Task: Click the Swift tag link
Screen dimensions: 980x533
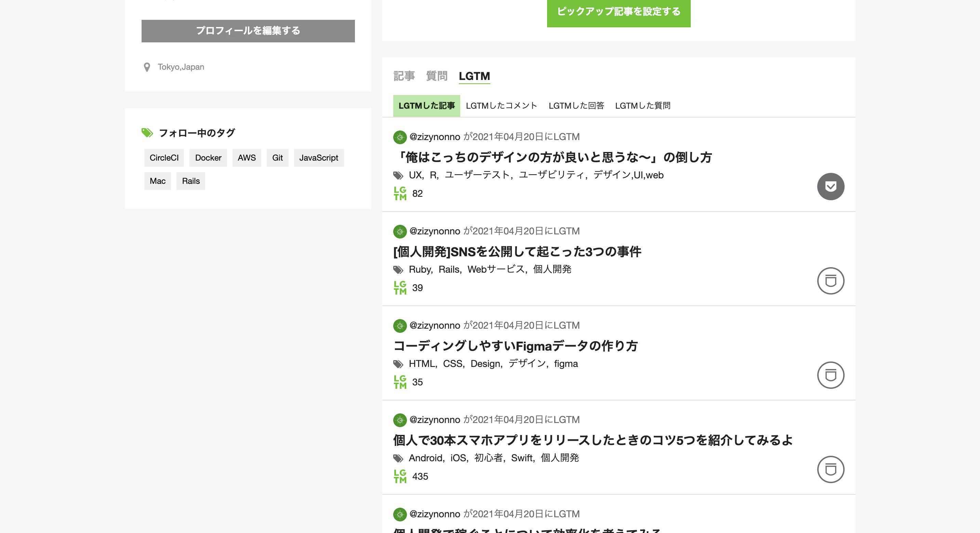Action: [x=521, y=458]
